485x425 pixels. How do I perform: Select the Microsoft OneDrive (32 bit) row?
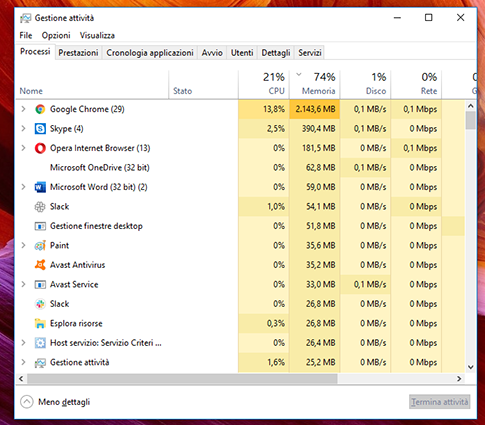pos(240,167)
